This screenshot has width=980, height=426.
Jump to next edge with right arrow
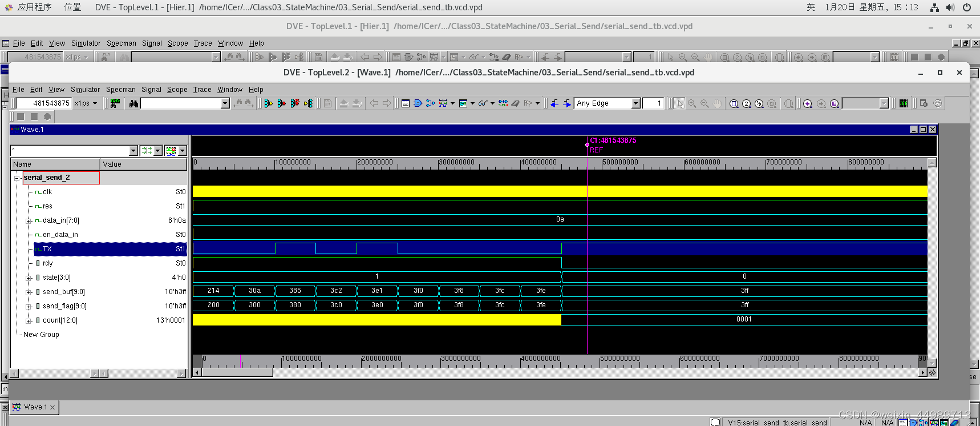pos(567,103)
